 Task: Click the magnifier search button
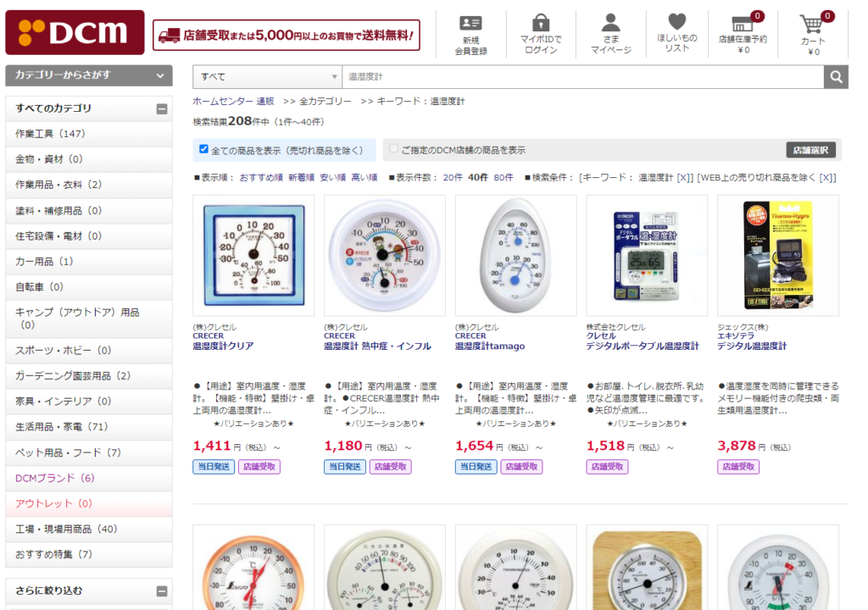point(836,77)
